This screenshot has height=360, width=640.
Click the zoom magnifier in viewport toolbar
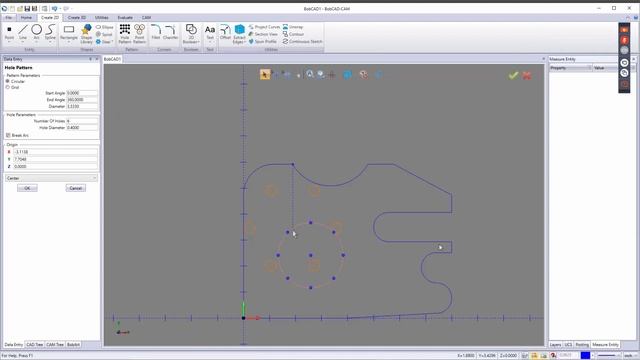click(x=310, y=74)
